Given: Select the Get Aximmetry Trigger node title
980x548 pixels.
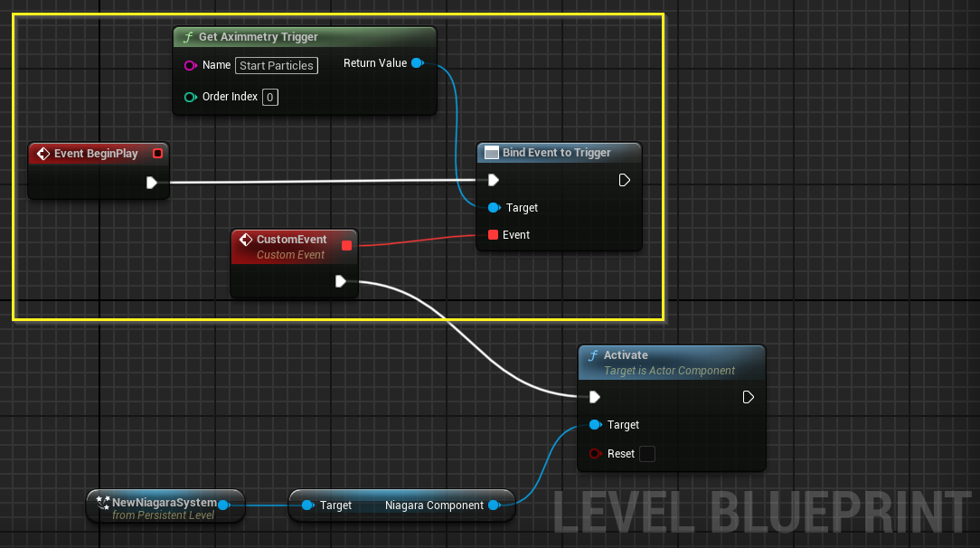Looking at the screenshot, I should [x=259, y=37].
